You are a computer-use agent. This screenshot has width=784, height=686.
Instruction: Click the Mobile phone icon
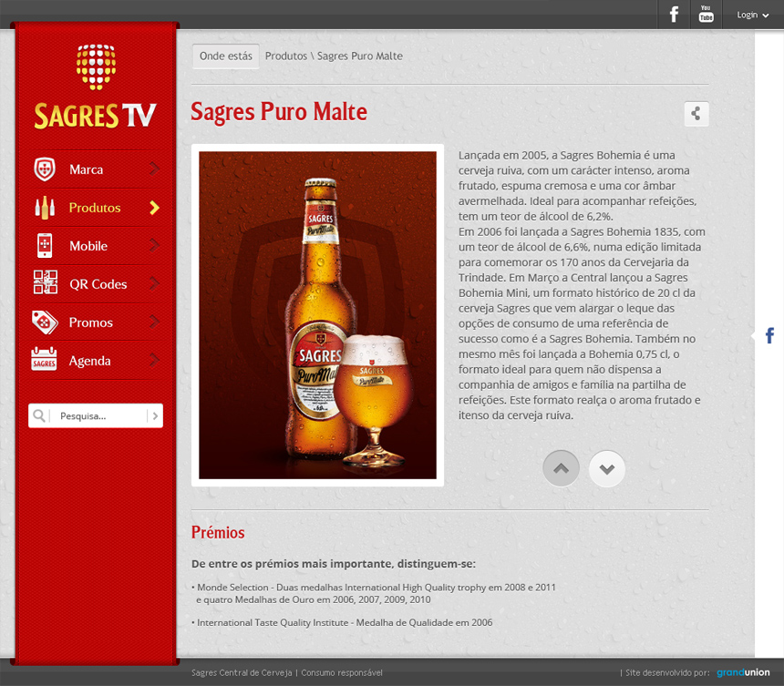[45, 246]
